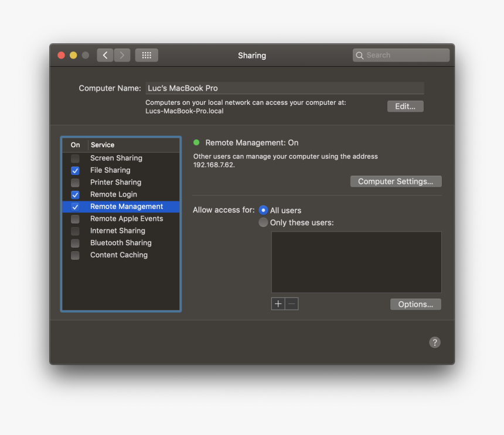
Task: Uncheck the Remote Login checkbox
Action: coord(75,194)
